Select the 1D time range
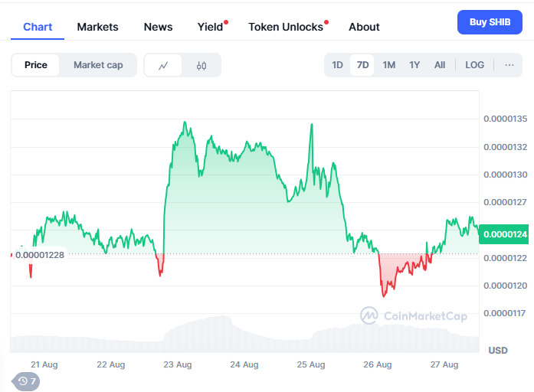 337,65
